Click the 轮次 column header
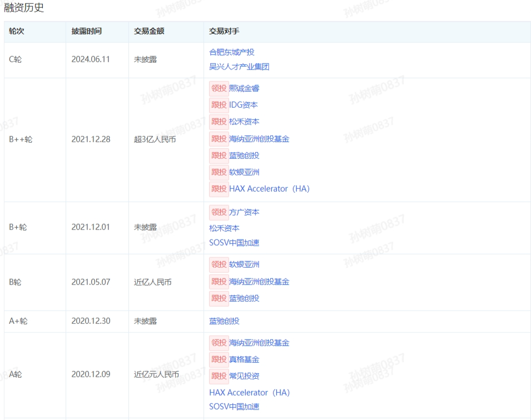This screenshot has width=531, height=420. (x=17, y=32)
